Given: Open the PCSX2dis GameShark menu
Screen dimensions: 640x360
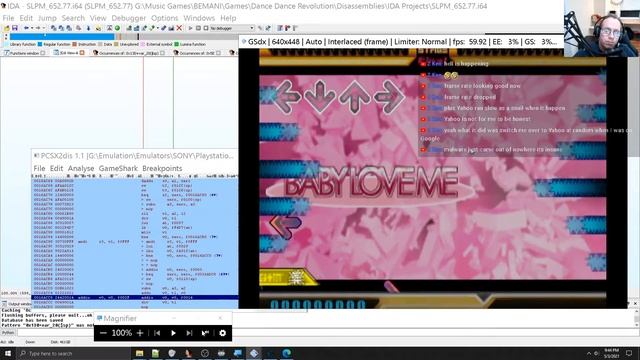Looking at the screenshot, I should click(118, 168).
